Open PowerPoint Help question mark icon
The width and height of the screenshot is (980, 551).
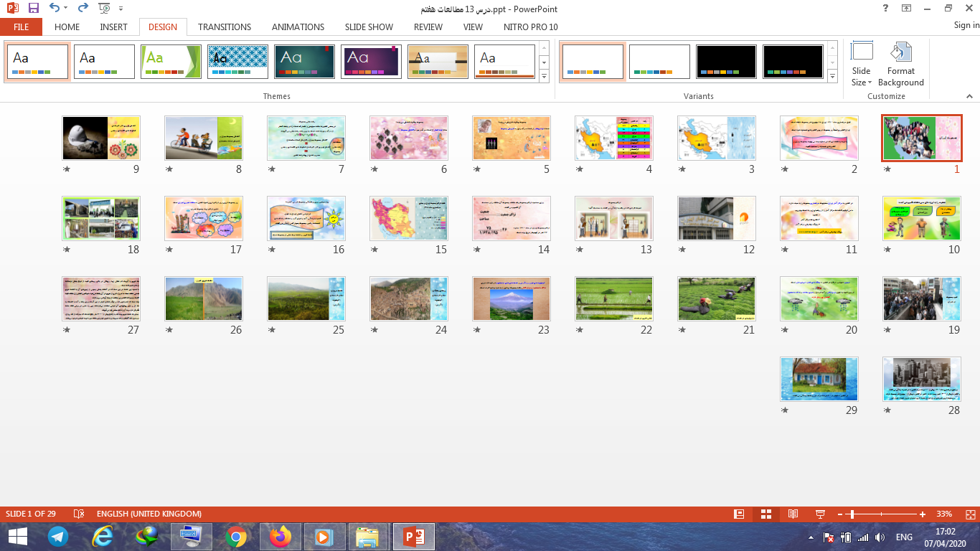coord(886,9)
